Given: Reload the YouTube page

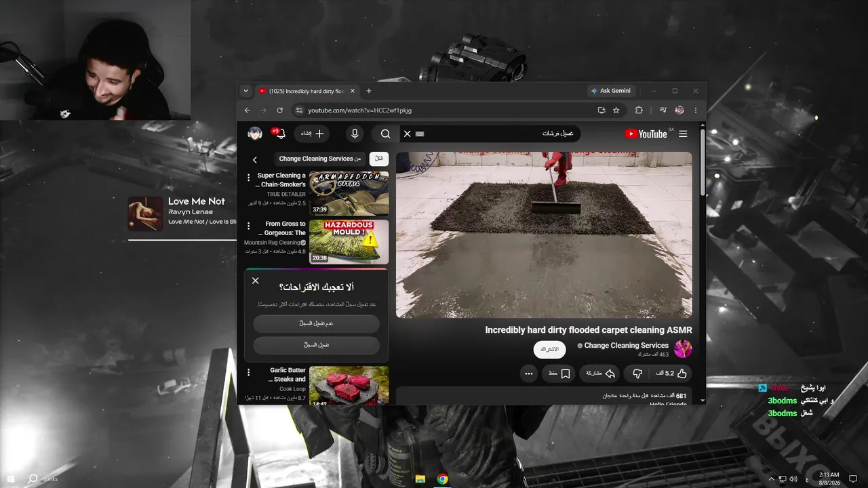Looking at the screenshot, I should click(279, 110).
